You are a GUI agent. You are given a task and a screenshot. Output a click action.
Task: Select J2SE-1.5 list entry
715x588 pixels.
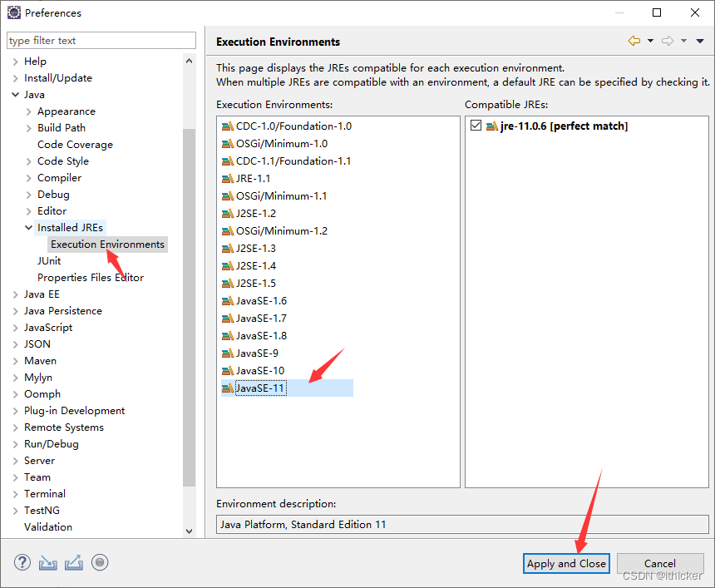(256, 284)
